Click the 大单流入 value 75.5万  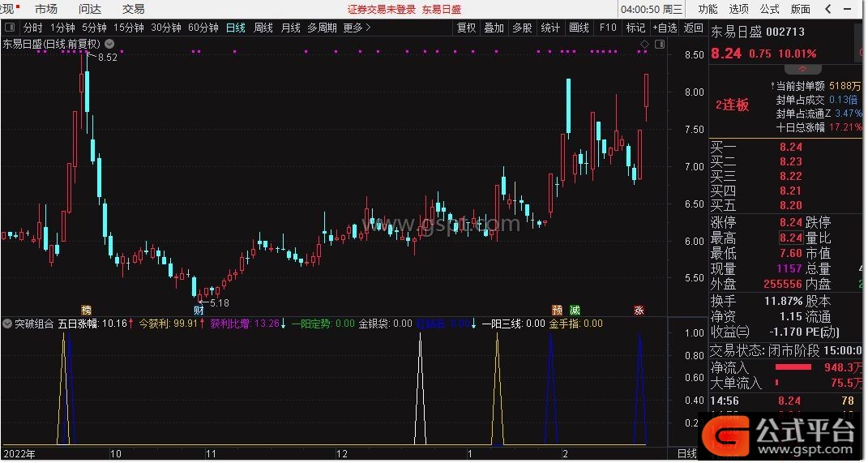tap(846, 384)
